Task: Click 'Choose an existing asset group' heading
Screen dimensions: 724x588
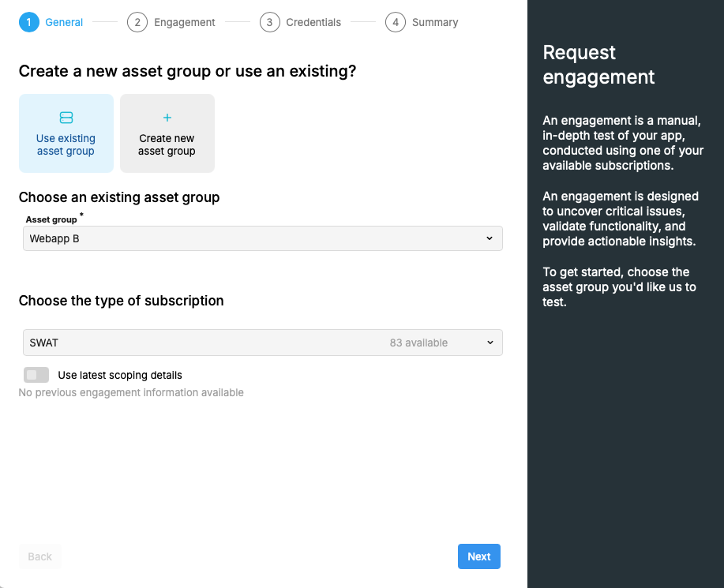Action: pyautogui.click(x=119, y=197)
